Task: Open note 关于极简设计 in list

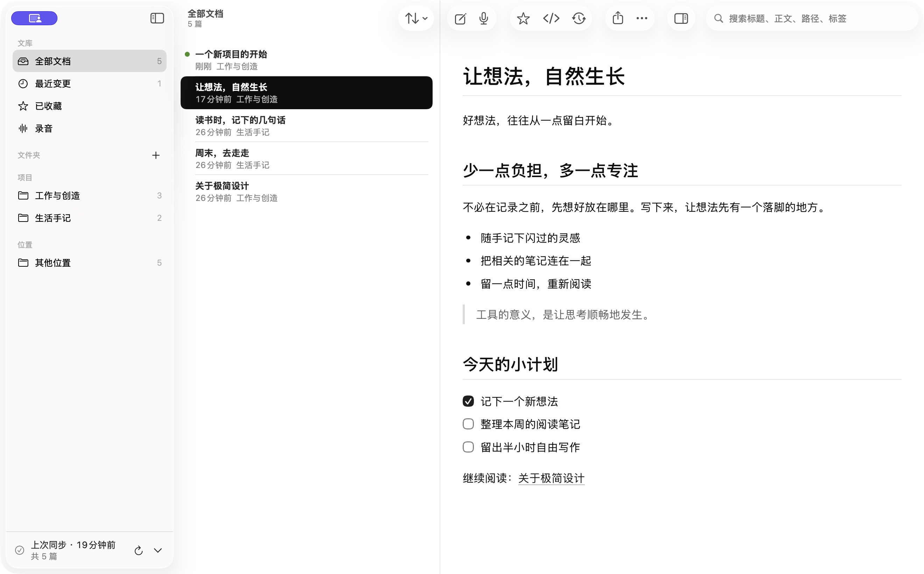Action: [306, 192]
